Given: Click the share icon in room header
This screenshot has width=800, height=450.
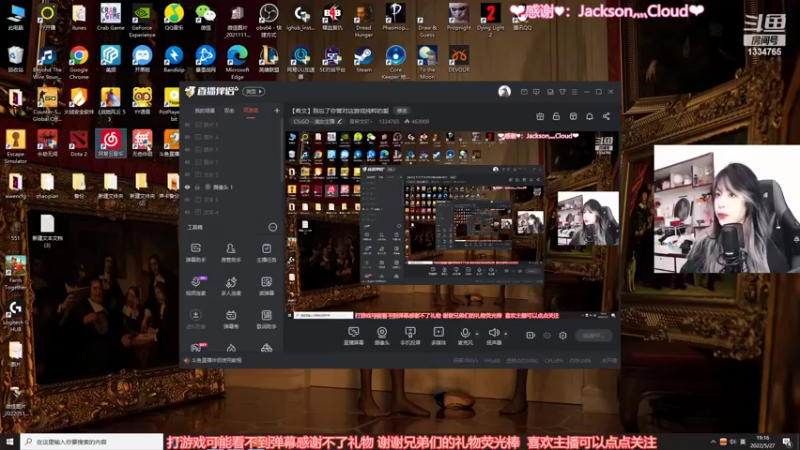Looking at the screenshot, I should coord(606,116).
